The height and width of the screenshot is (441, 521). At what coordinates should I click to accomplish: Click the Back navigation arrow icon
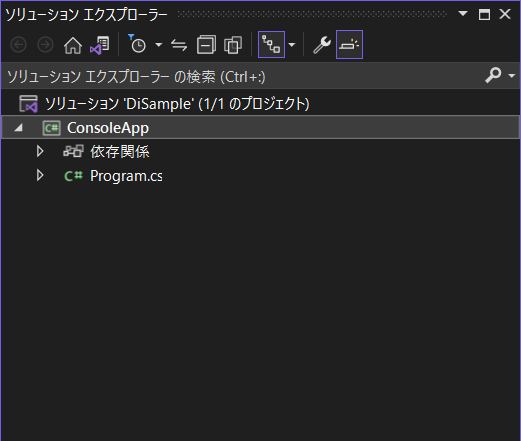(18, 45)
